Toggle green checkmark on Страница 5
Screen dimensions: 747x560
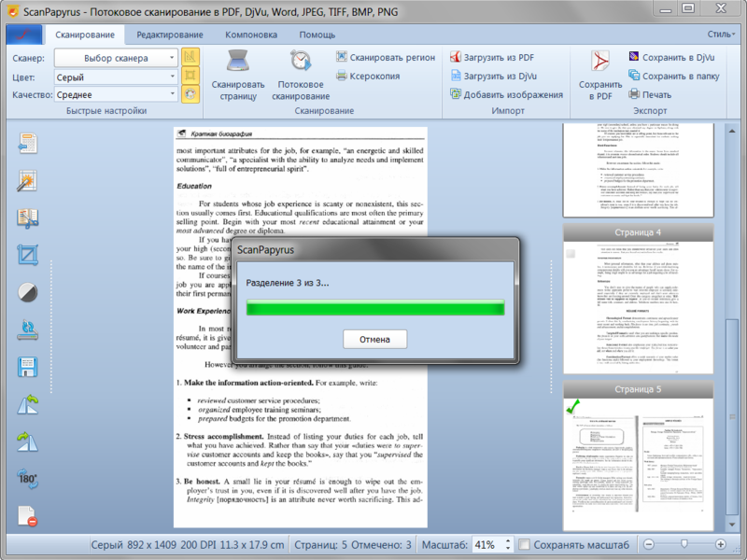pyautogui.click(x=572, y=407)
